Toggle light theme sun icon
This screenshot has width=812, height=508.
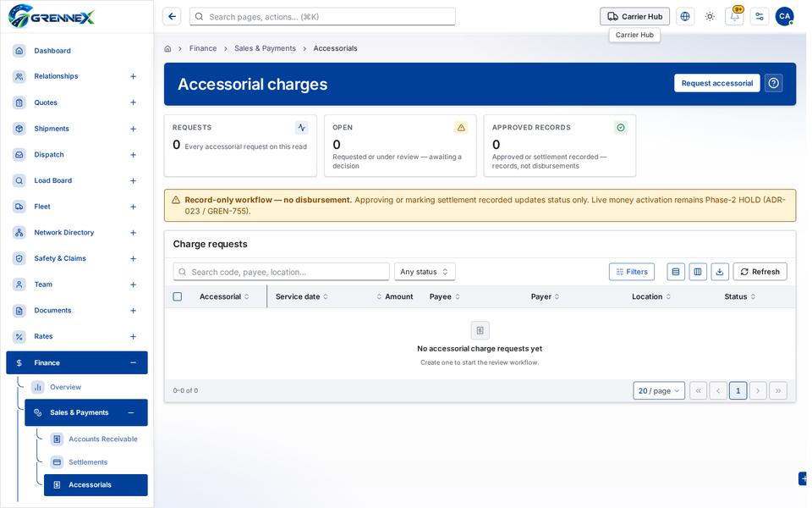point(710,17)
